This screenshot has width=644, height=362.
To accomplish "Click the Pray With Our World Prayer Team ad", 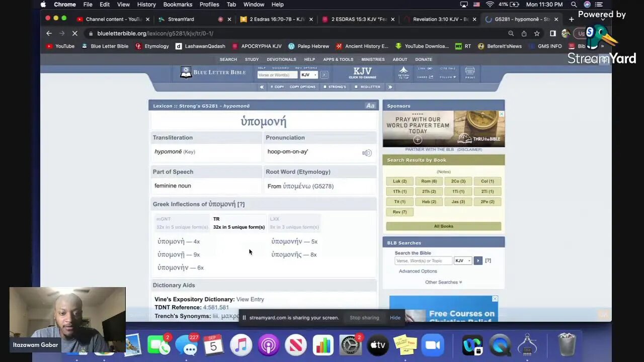I will [443, 128].
